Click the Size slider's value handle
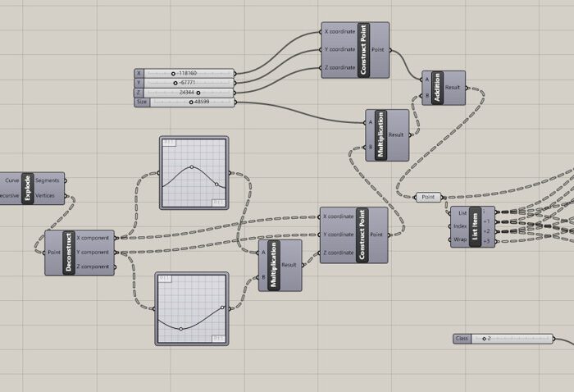Image resolution: width=574 pixels, height=392 pixels. (191, 103)
